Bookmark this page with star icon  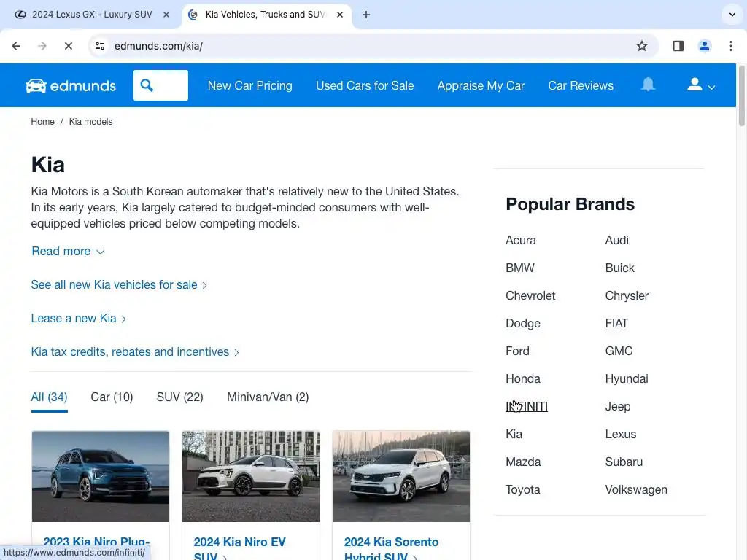(642, 46)
